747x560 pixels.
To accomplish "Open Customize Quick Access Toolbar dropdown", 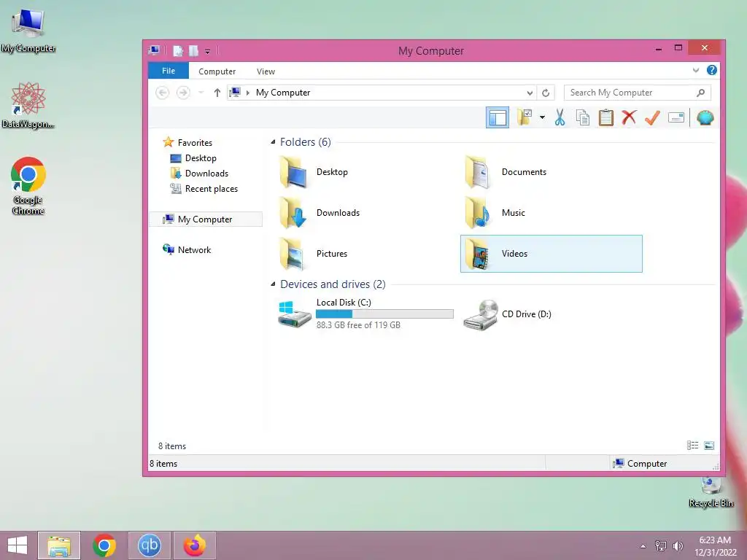I will click(207, 51).
